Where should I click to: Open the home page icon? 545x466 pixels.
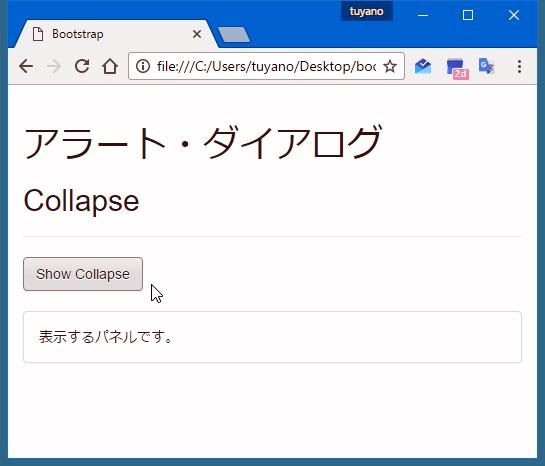(x=110, y=66)
